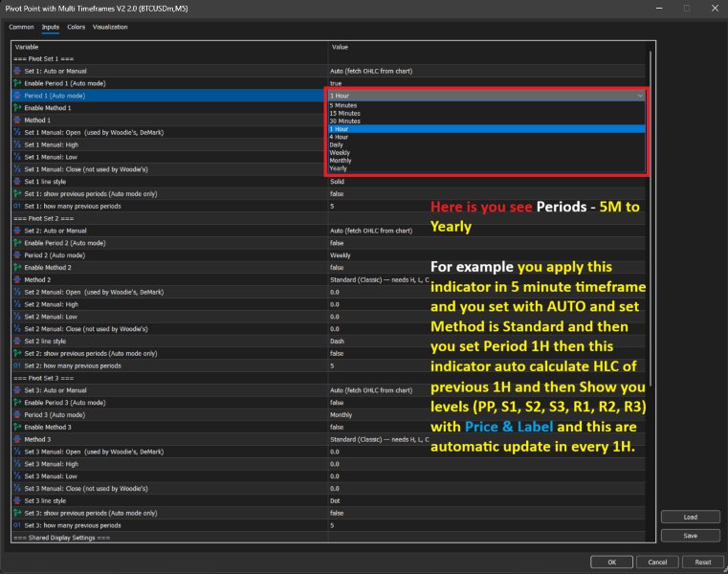
Task: Click the Load button
Action: (x=691, y=517)
